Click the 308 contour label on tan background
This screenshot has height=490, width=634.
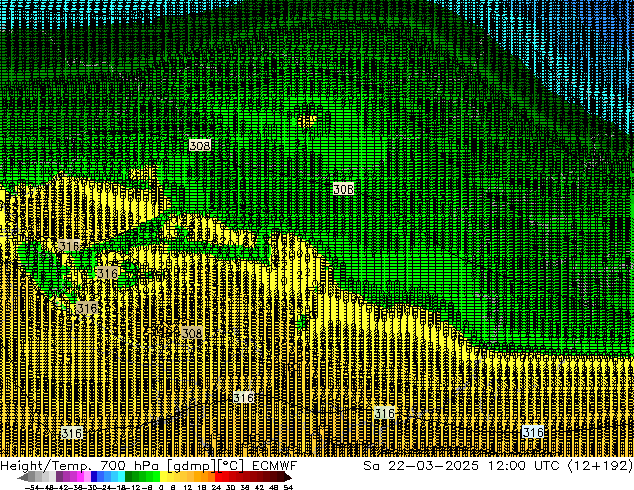[x=192, y=333]
